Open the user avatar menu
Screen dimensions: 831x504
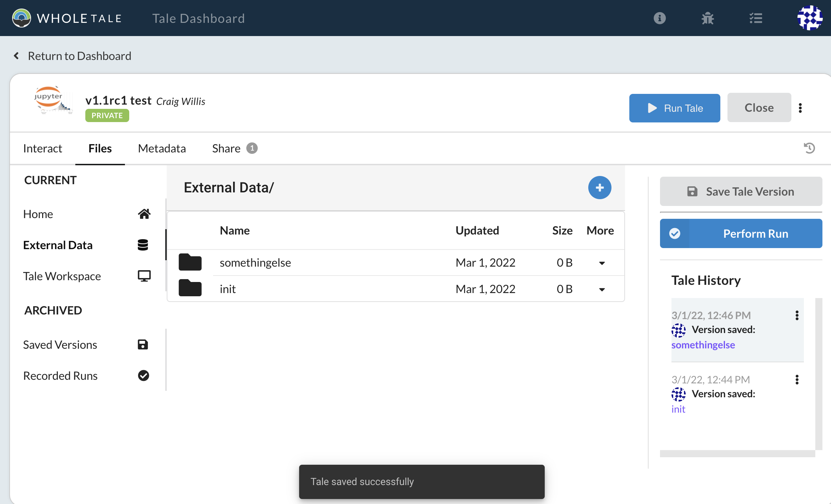810,18
